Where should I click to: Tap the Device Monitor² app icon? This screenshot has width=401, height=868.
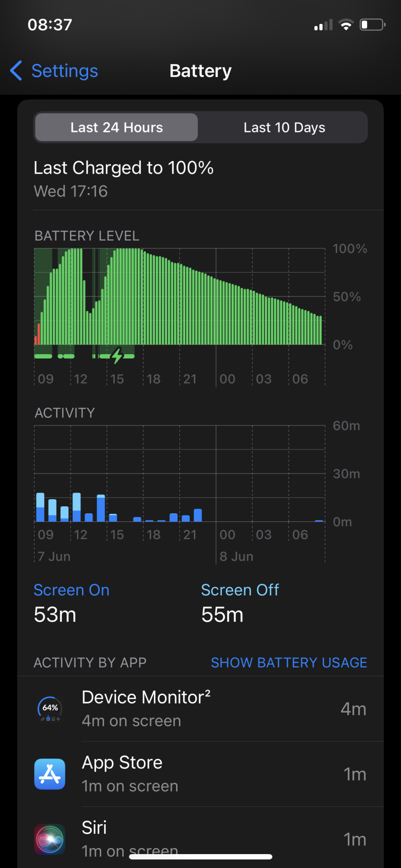click(50, 709)
